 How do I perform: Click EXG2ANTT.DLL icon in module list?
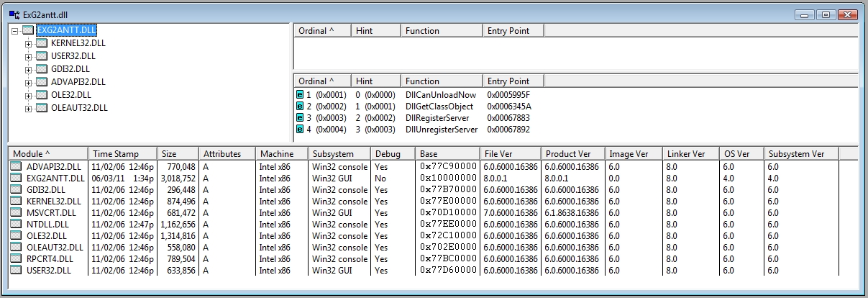pos(16,179)
